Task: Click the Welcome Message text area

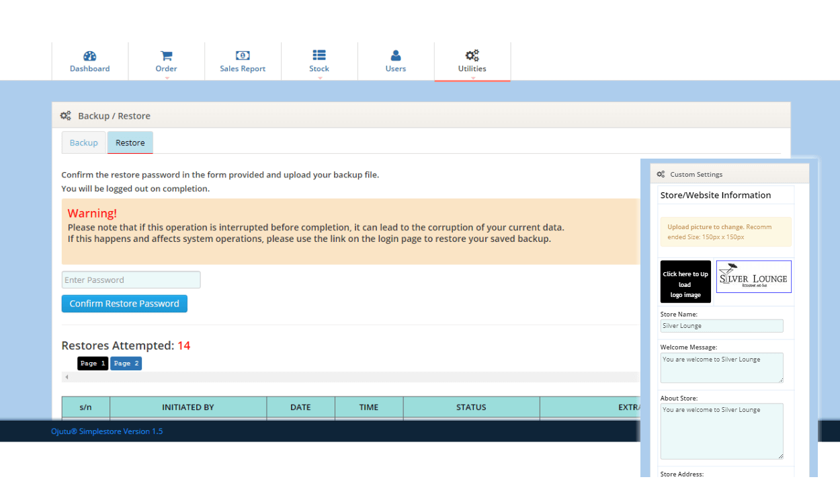Action: click(x=722, y=368)
